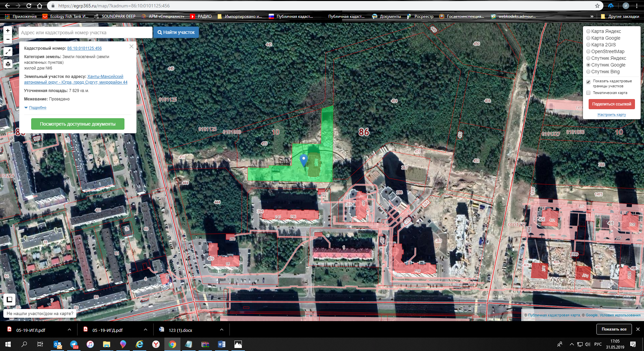This screenshot has width=644, height=351.
Task: Click the blue location pin on map
Action: [x=303, y=160]
